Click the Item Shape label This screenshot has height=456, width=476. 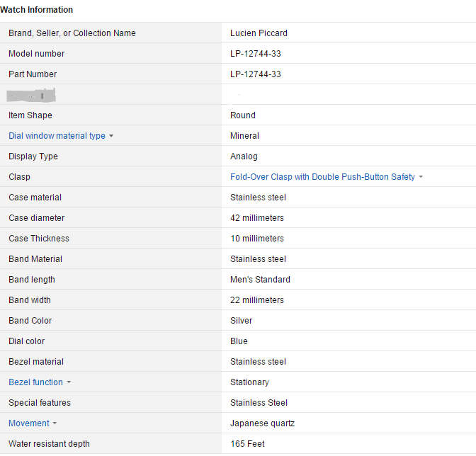30,115
